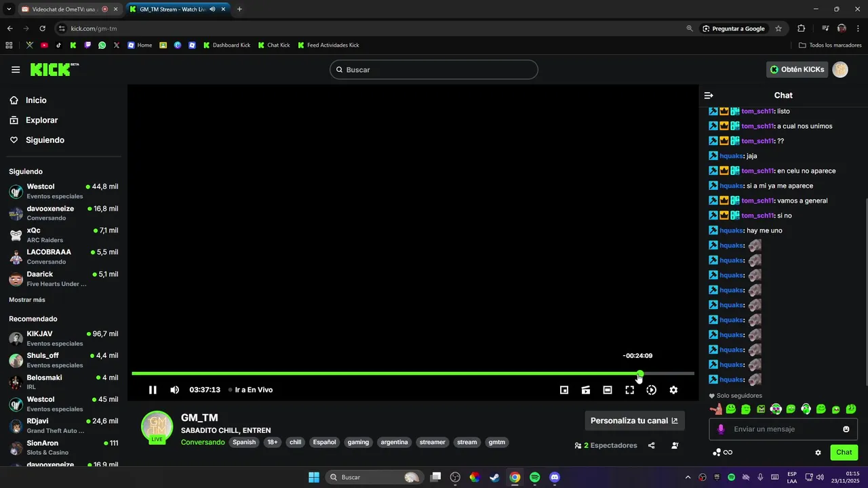
Task: Click the 'Conversando' category link
Action: point(203,442)
